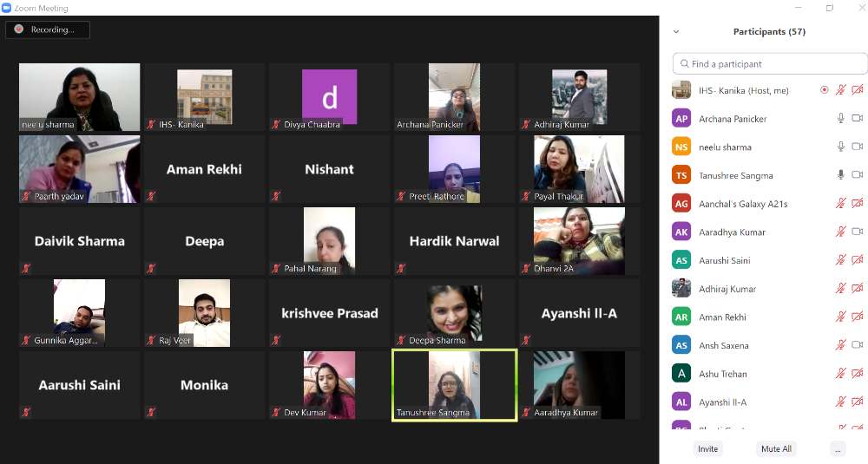Image resolution: width=868 pixels, height=464 pixels.
Task: Click Tanushree Sangma's camera icon in list
Action: (x=858, y=175)
